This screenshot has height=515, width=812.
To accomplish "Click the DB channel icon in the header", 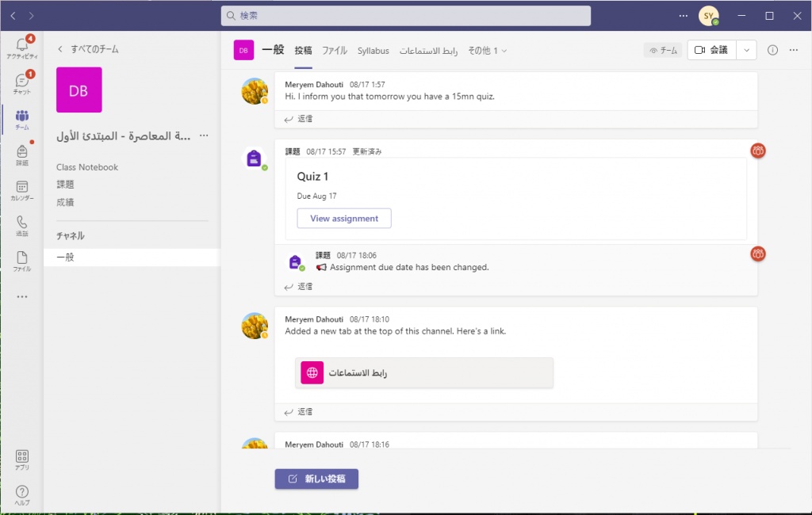I will tap(243, 50).
